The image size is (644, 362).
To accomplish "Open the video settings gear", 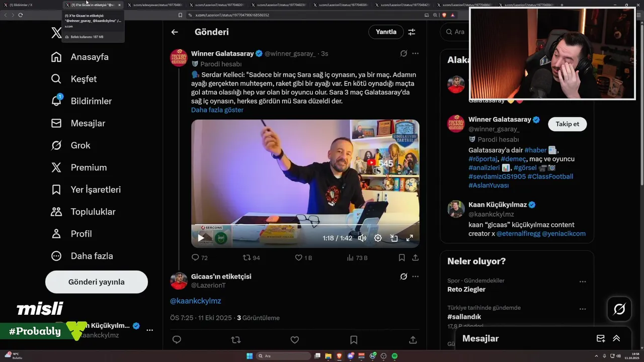I will pos(378,238).
